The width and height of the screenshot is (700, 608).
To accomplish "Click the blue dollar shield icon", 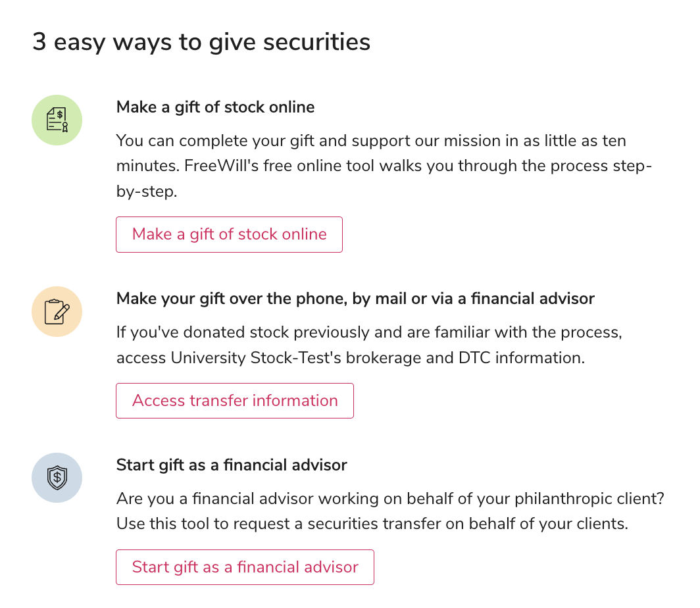I will 57,478.
